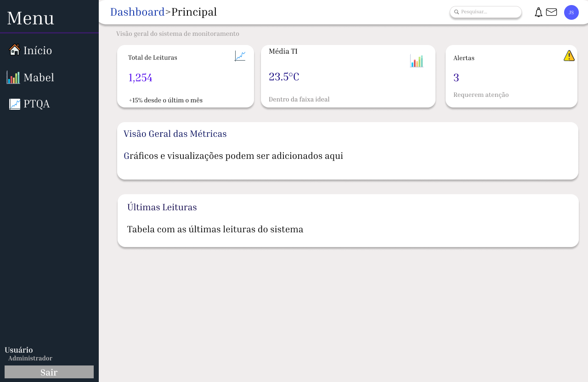The width and height of the screenshot is (588, 382).
Task: Click the alerts count number 3
Action: (x=456, y=78)
